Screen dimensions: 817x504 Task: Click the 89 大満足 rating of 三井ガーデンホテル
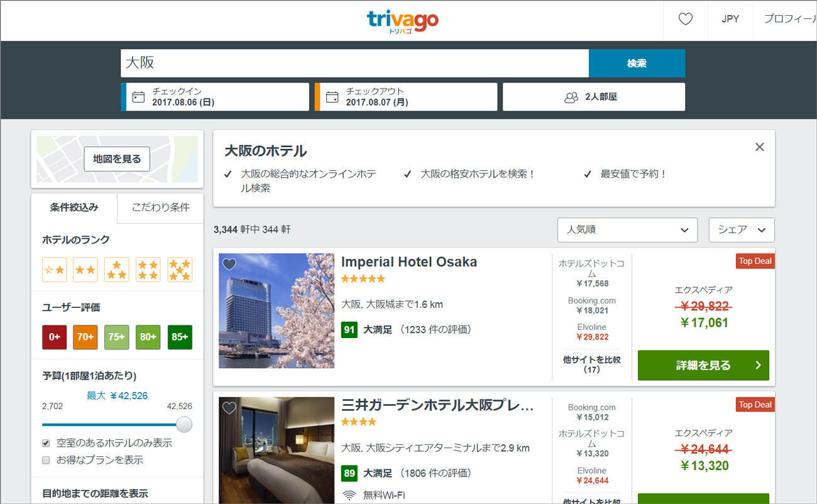point(366,473)
